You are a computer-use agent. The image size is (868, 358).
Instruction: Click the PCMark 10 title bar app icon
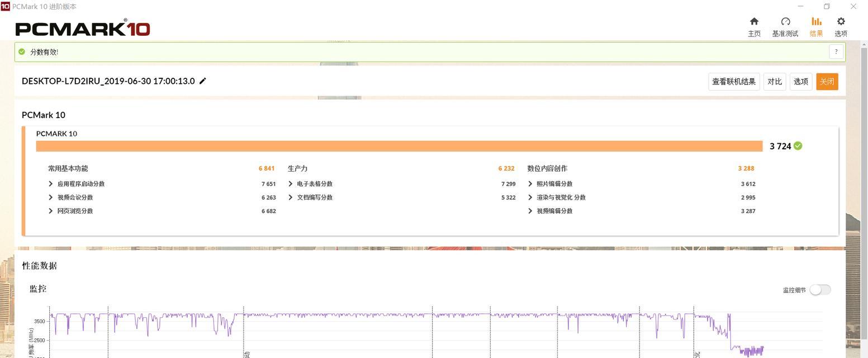pos(5,6)
